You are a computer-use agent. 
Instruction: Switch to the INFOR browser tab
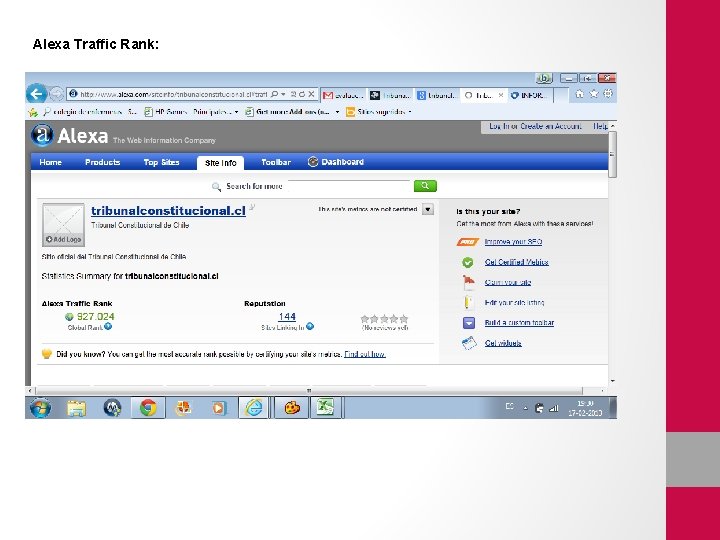(528, 96)
